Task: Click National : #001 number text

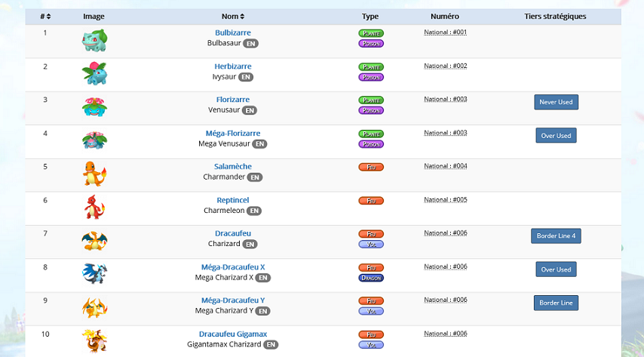Action: [445, 32]
